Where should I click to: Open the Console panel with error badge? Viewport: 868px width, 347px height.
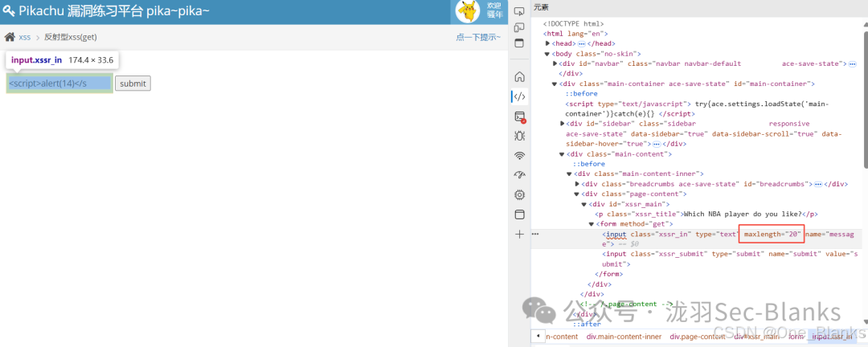click(519, 116)
